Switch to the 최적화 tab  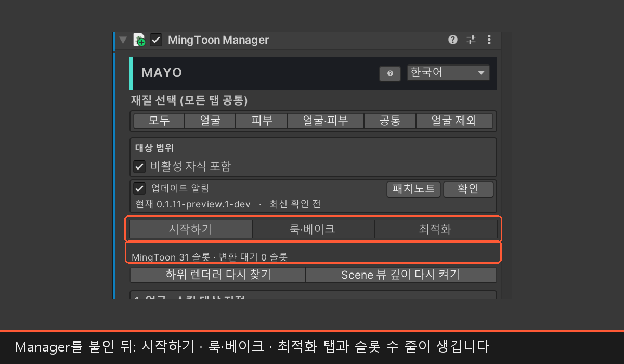click(435, 229)
